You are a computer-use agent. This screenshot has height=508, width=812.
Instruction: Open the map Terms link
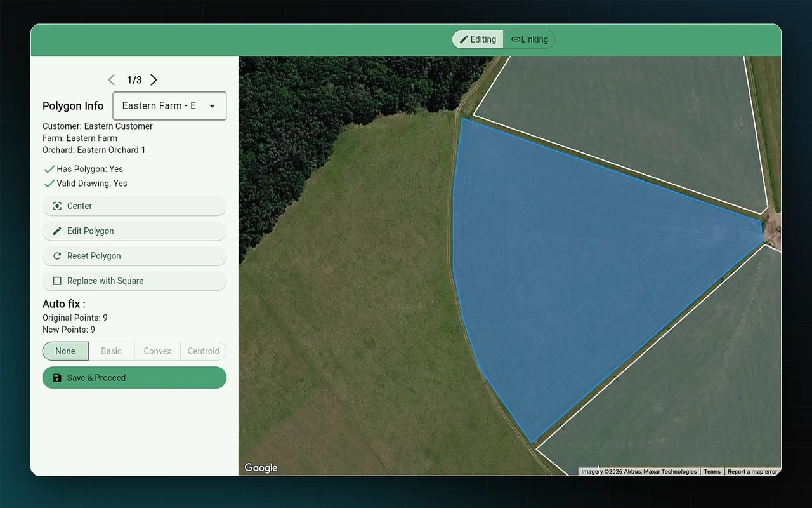pos(712,472)
